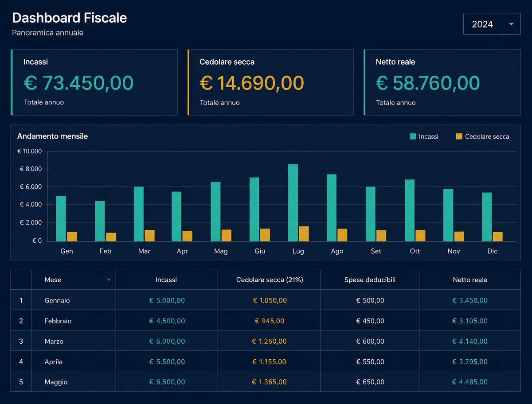Click the Spese deducibili column header
Image resolution: width=532 pixels, height=404 pixels.
pyautogui.click(x=370, y=280)
